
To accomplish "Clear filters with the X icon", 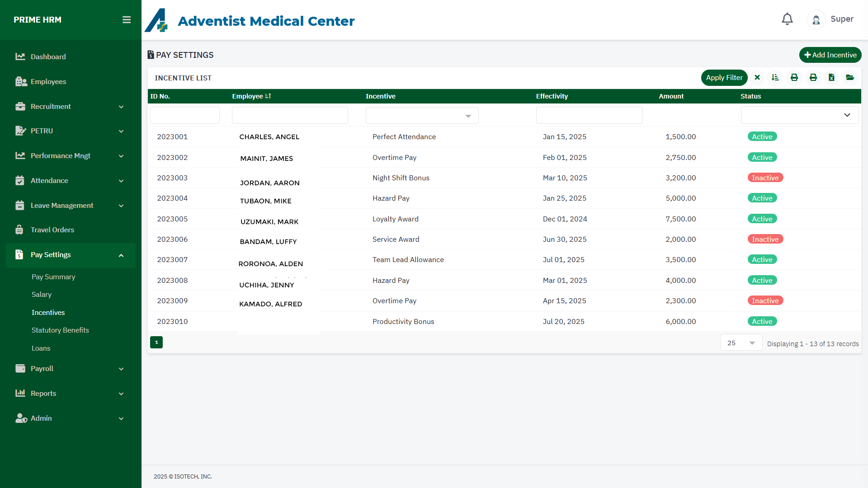I will [757, 78].
